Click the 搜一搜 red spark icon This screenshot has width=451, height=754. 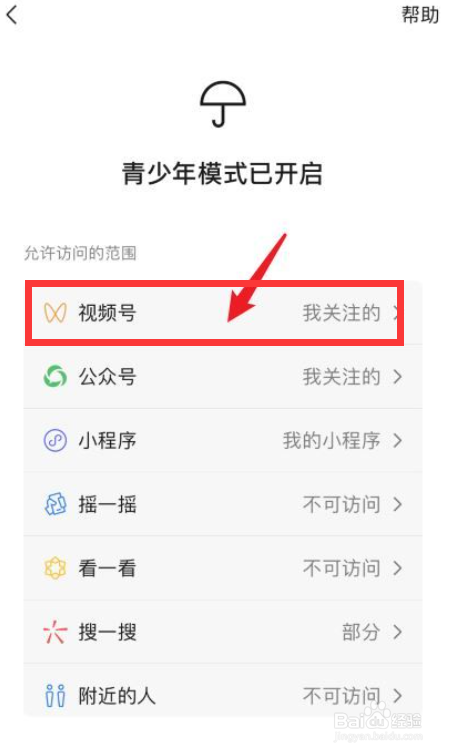[x=55, y=632]
